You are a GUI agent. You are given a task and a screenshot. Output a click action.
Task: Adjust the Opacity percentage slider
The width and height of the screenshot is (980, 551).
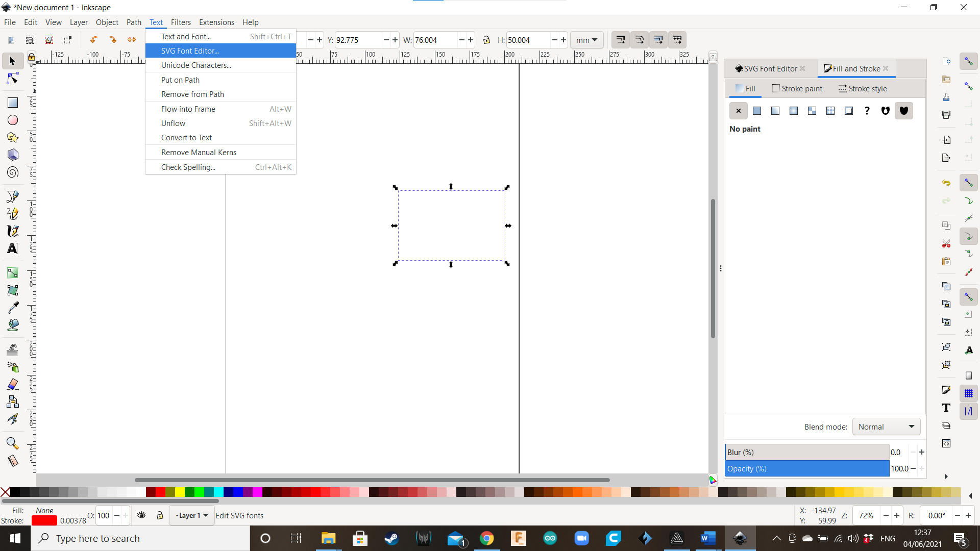coord(806,469)
